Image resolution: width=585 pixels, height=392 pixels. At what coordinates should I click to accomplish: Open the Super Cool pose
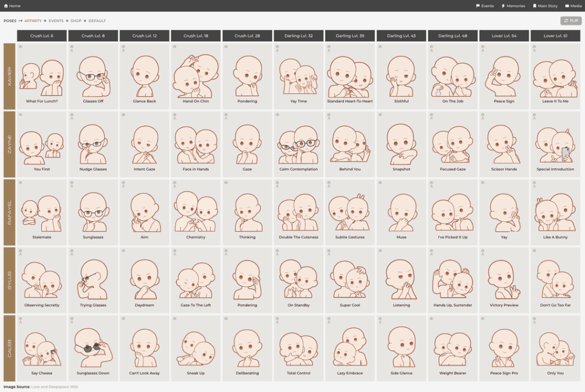(350, 280)
